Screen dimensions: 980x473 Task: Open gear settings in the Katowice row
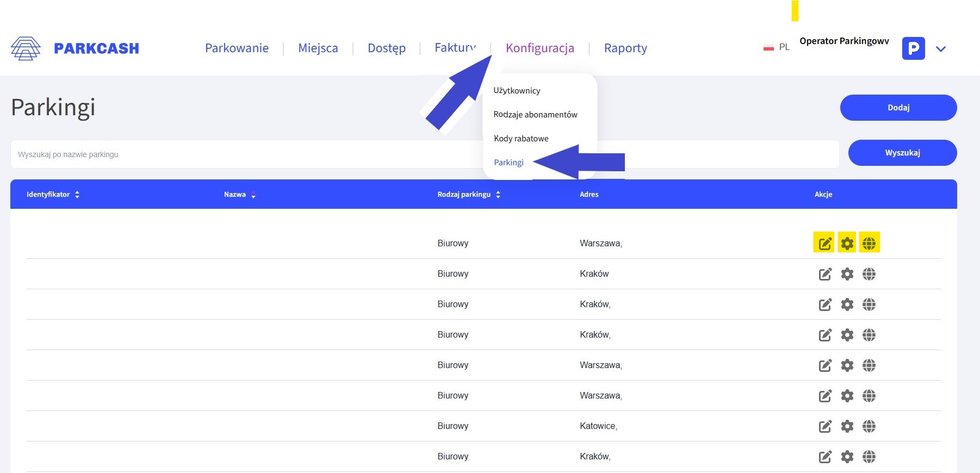tap(847, 426)
